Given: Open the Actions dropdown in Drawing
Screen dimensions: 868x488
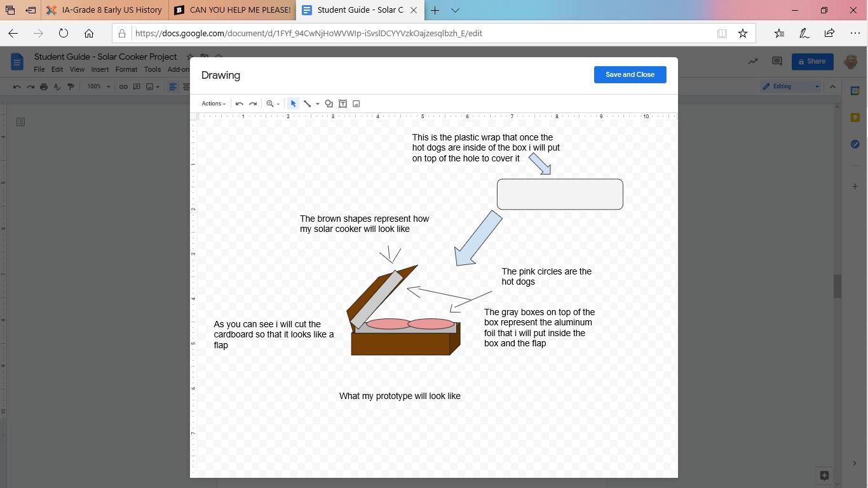Looking at the screenshot, I should click(214, 104).
